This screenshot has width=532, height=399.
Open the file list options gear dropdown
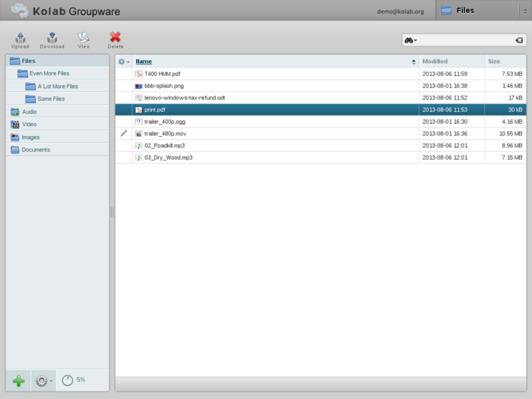point(123,62)
